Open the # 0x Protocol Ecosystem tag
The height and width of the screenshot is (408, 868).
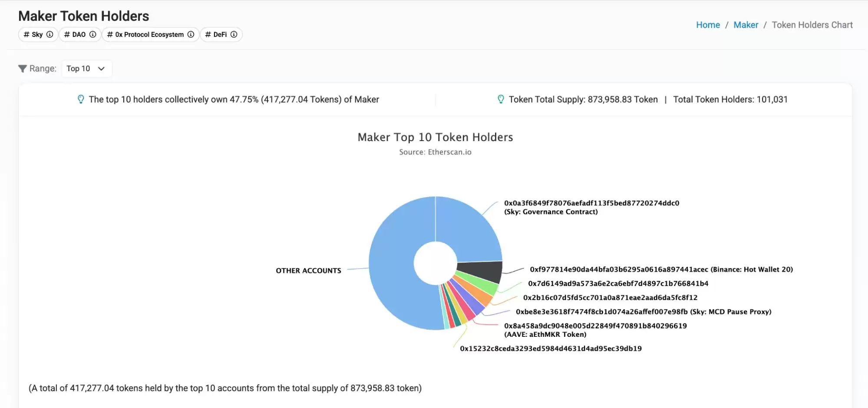pos(145,35)
